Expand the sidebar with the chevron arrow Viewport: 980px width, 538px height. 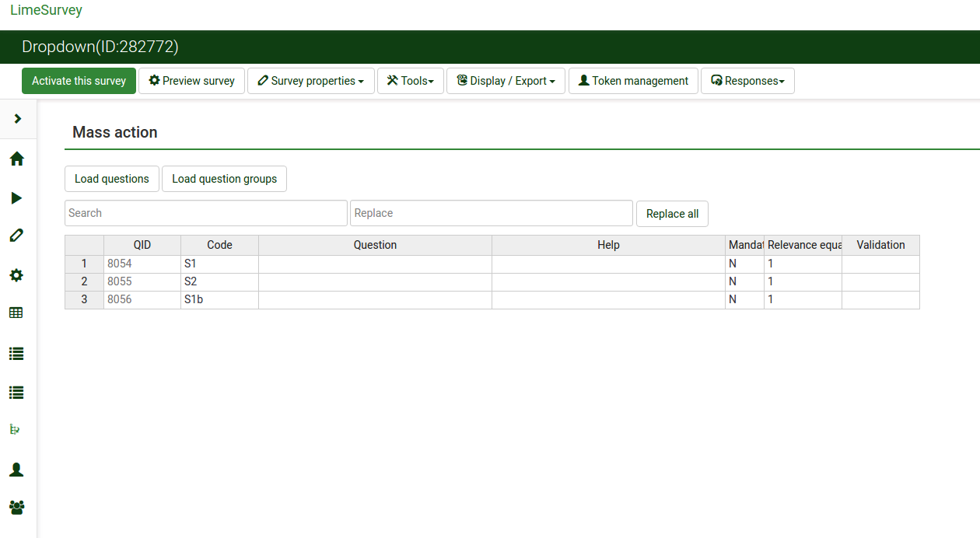pos(18,118)
